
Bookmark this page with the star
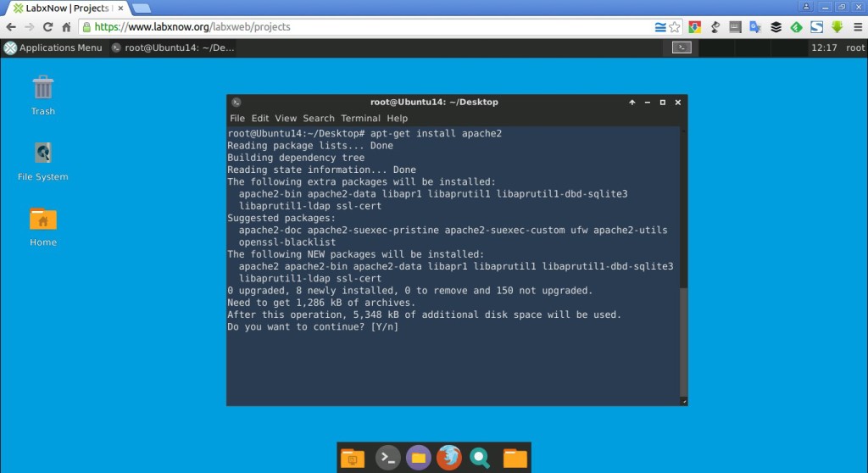(674, 26)
